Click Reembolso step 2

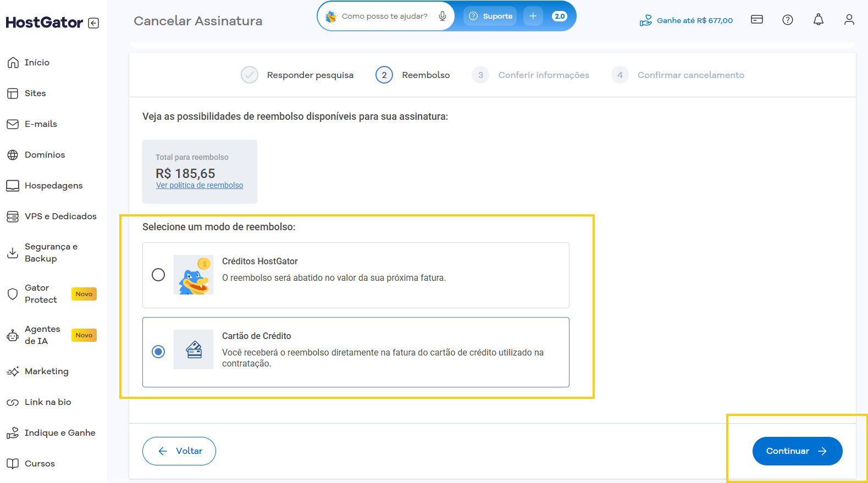(413, 75)
